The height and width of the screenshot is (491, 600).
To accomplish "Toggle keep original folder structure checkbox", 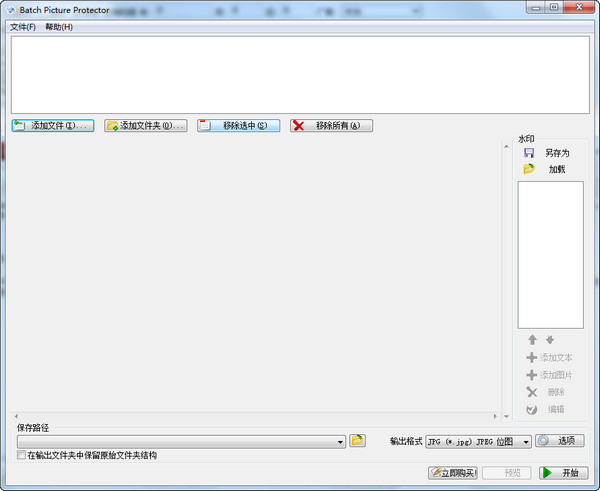I will (21, 455).
